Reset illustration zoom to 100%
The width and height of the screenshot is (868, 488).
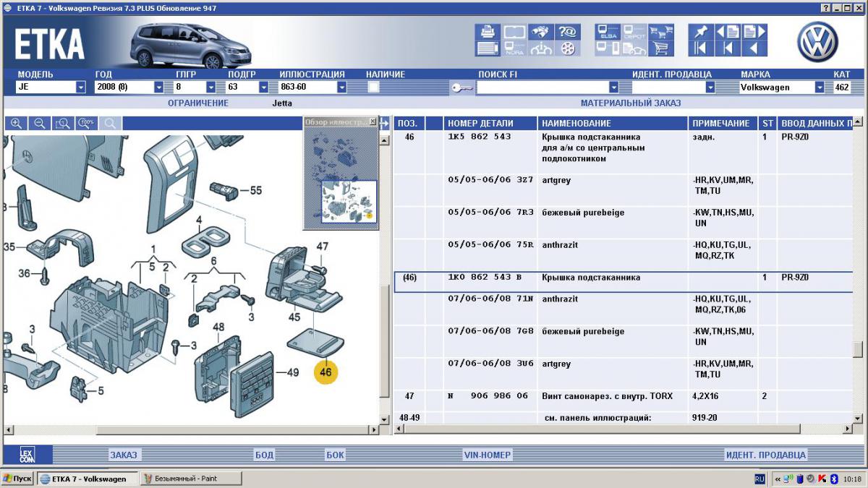coord(86,123)
